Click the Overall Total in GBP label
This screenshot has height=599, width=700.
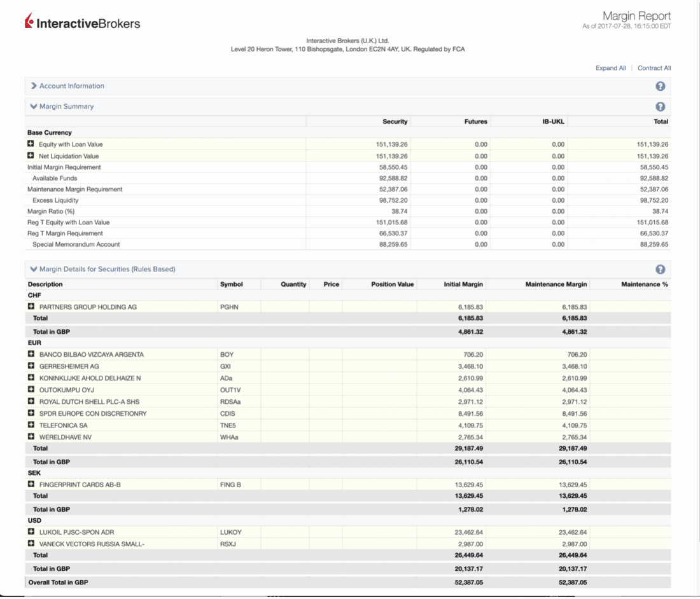tap(58, 582)
